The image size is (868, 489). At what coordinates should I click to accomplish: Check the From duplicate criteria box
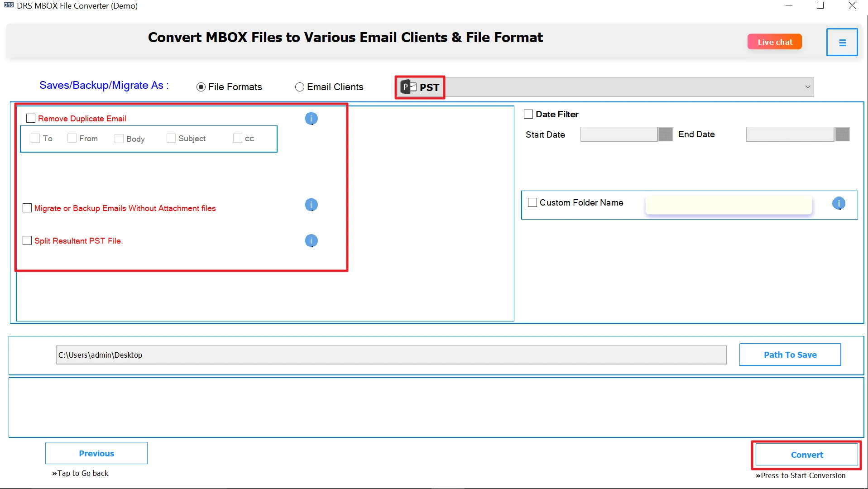click(72, 138)
